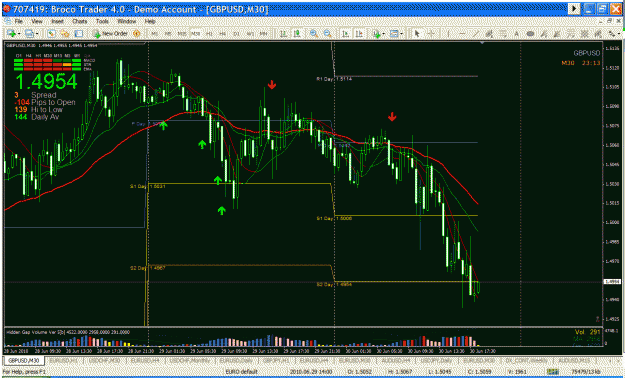Image resolution: width=625 pixels, height=378 pixels.
Task: Open the Tools menu
Action: point(102,22)
